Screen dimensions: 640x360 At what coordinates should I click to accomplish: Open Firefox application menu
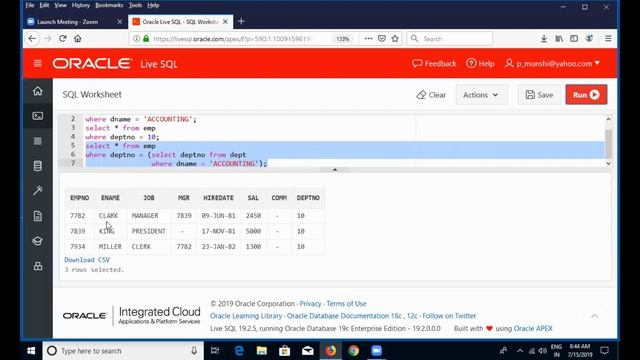tap(608, 38)
